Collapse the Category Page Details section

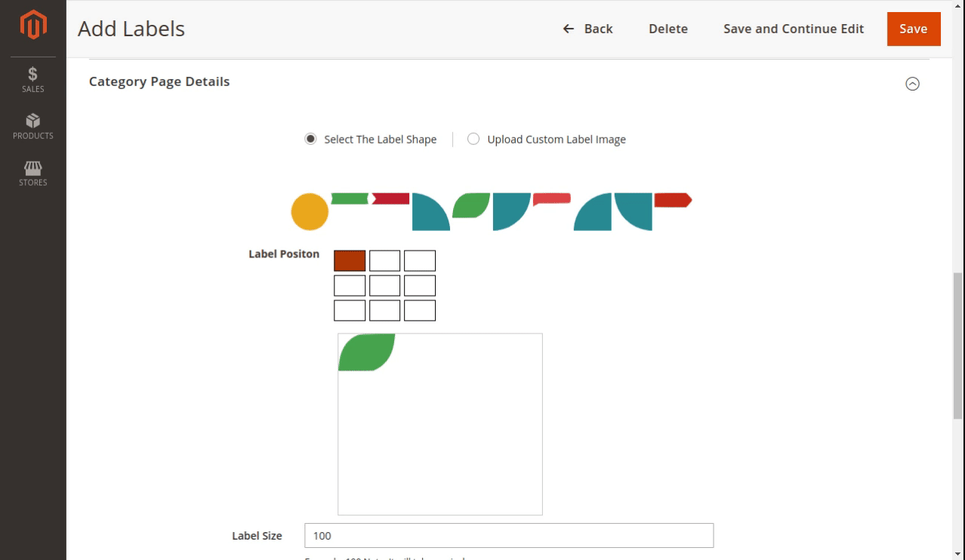point(912,84)
